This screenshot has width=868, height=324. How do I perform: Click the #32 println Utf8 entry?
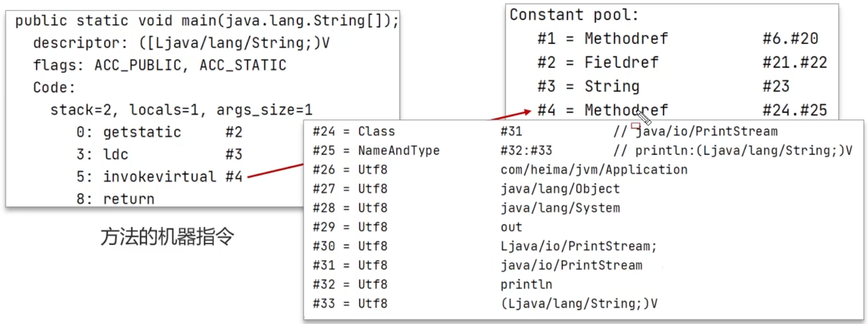(526, 285)
